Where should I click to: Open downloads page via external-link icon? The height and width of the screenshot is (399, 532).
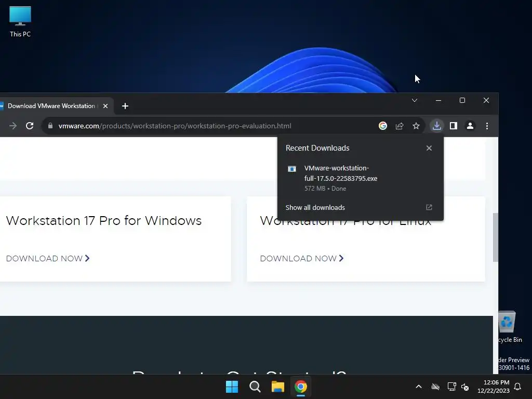click(429, 207)
